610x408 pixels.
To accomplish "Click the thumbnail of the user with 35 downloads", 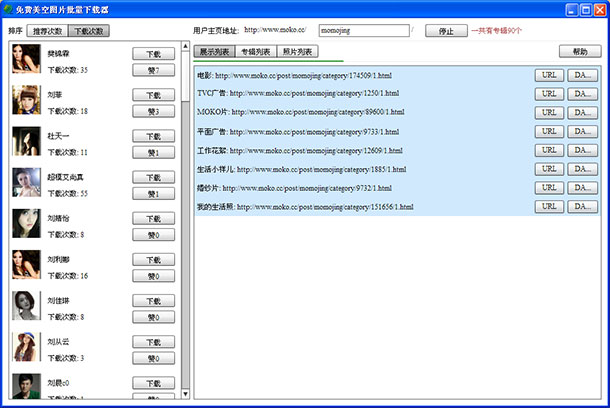I will pos(26,59).
